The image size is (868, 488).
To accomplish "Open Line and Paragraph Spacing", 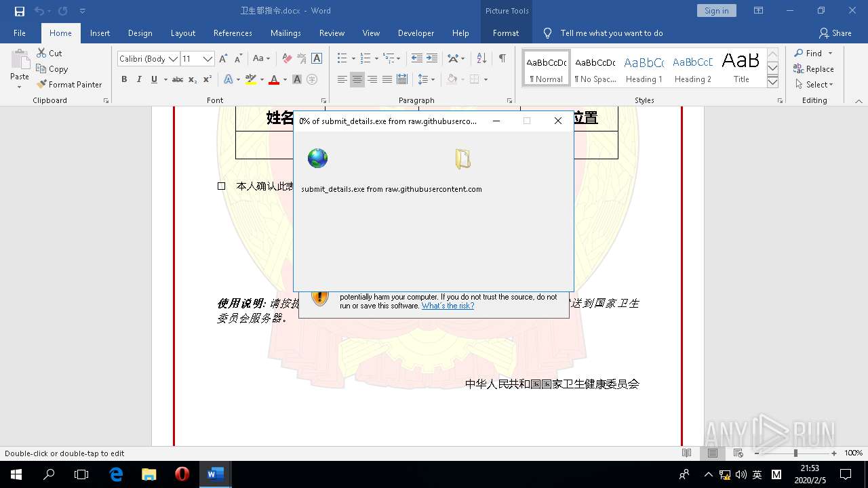I will point(423,79).
